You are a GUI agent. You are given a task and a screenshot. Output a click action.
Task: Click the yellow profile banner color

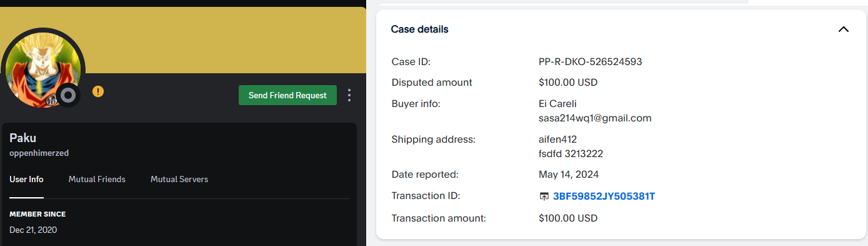point(225,40)
